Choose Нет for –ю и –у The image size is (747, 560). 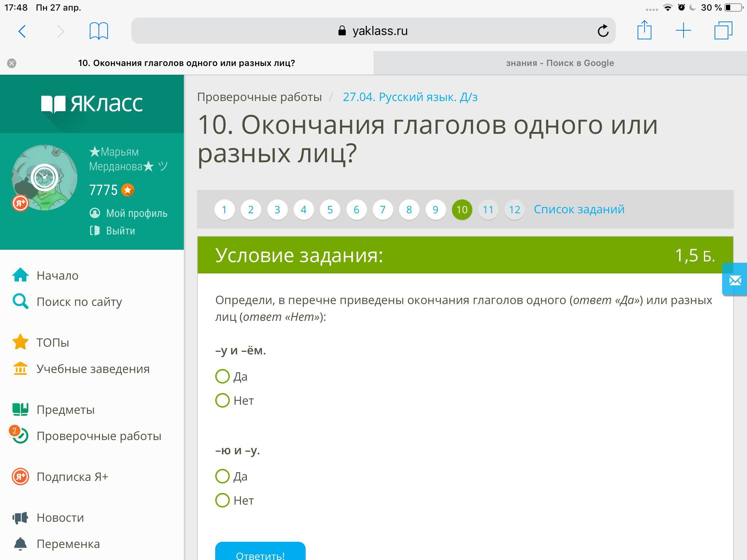pos(222,501)
